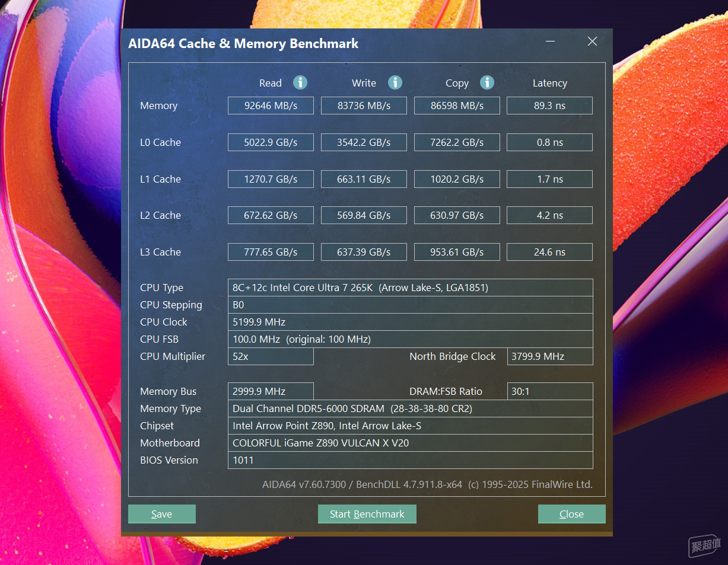Select Memory read value 92646 MB/s
728x565 pixels.
pos(271,106)
